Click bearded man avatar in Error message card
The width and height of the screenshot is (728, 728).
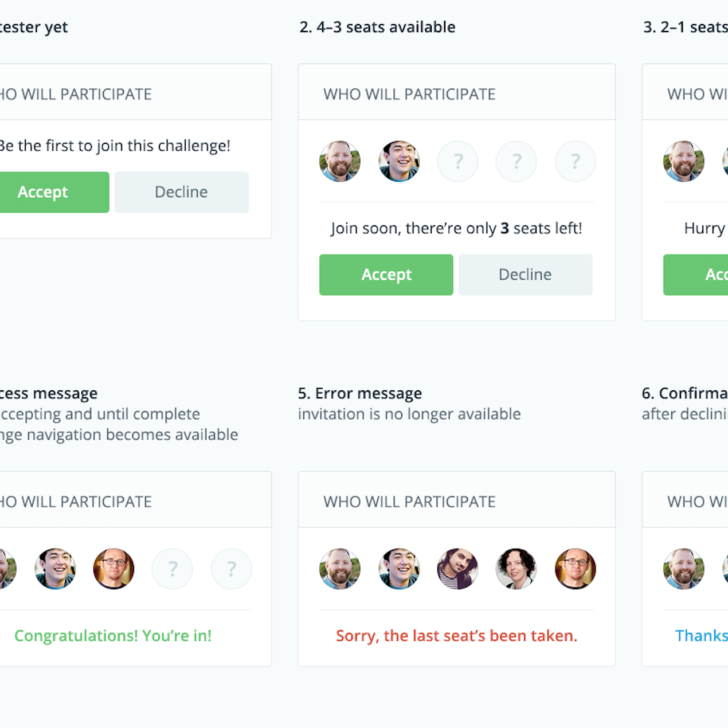(340, 569)
